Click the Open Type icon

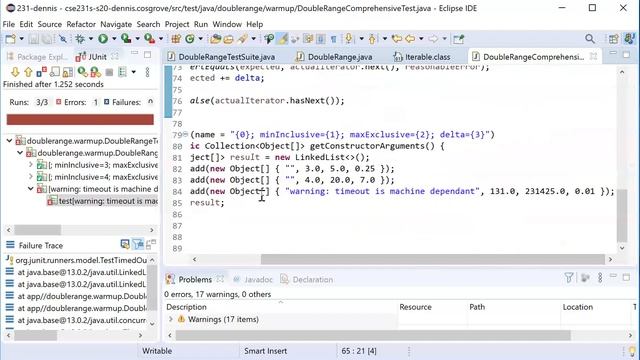pyautogui.click(x=215, y=39)
